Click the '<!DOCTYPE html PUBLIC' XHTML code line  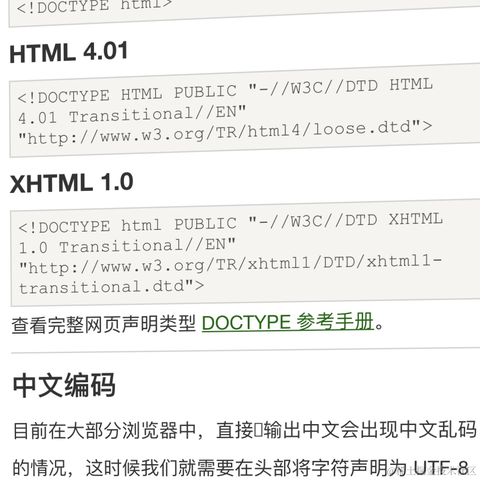click(231, 223)
